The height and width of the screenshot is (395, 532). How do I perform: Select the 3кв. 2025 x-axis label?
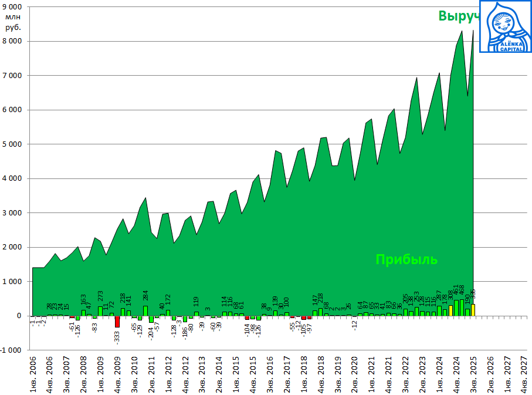pos(473,375)
